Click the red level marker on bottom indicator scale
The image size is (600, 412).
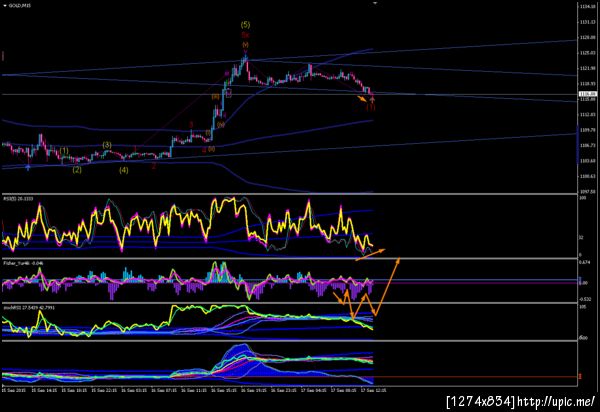(x=580, y=377)
